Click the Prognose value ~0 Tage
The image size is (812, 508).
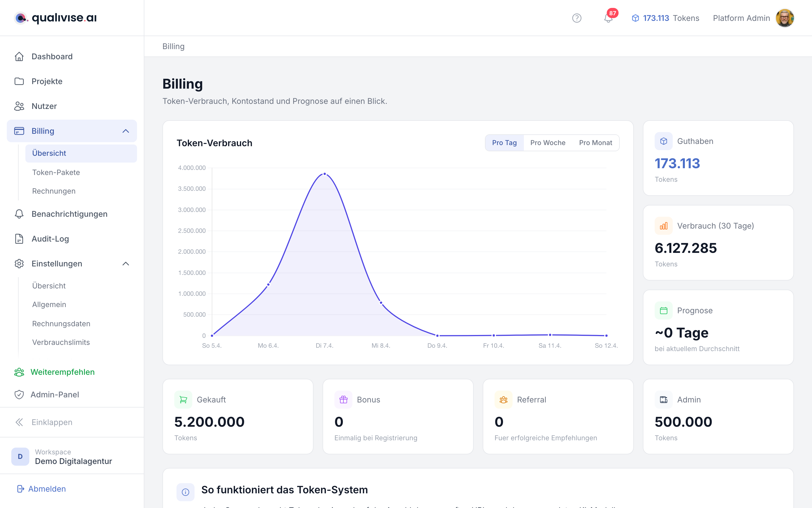[681, 333]
